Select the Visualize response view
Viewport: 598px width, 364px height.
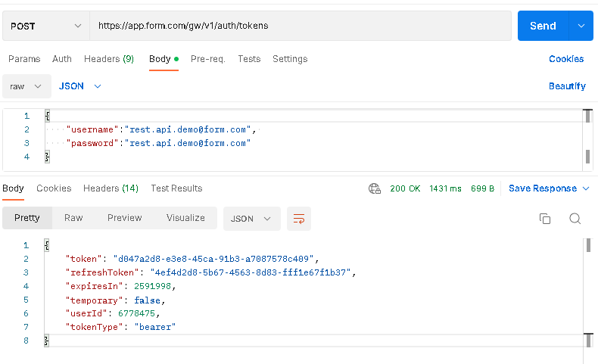[x=185, y=218]
